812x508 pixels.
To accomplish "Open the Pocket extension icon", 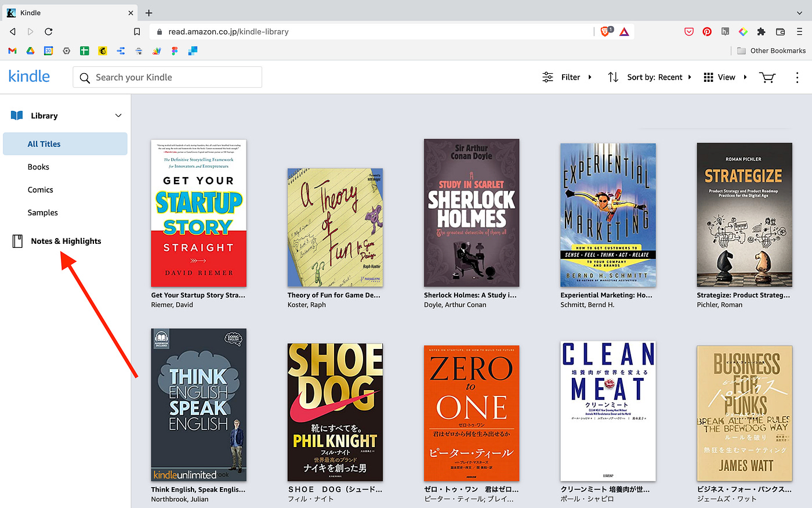I will pos(689,31).
